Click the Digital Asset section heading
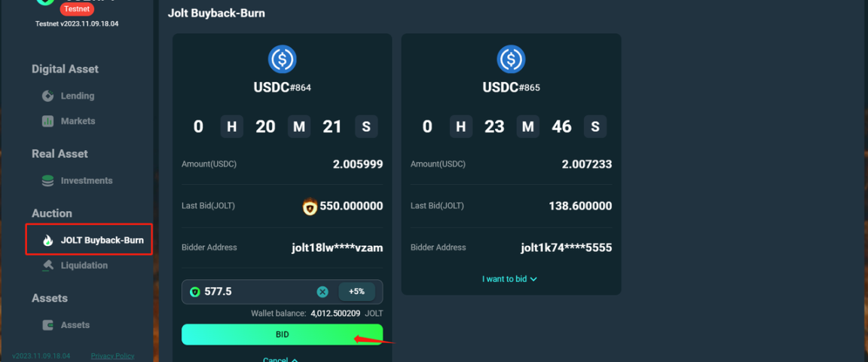Image resolution: width=868 pixels, height=362 pixels. coord(65,69)
